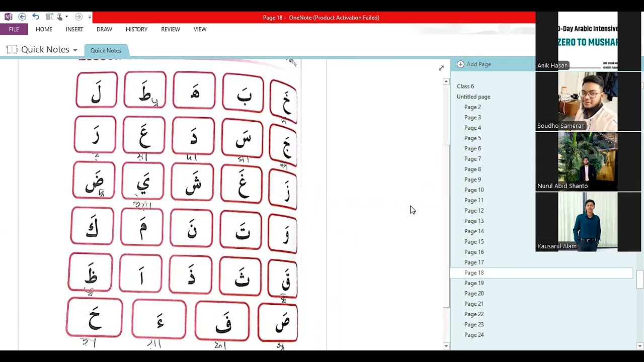Switch to the HISTORY ribbon tab
This screenshot has width=644, height=362.
pyautogui.click(x=136, y=29)
